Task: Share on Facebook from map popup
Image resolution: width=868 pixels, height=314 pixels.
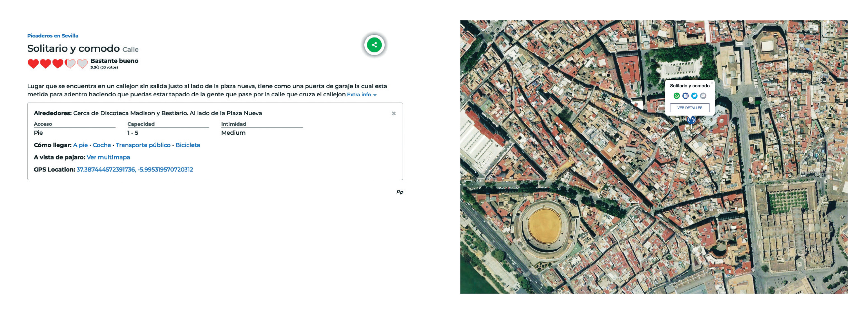Action: (x=685, y=96)
